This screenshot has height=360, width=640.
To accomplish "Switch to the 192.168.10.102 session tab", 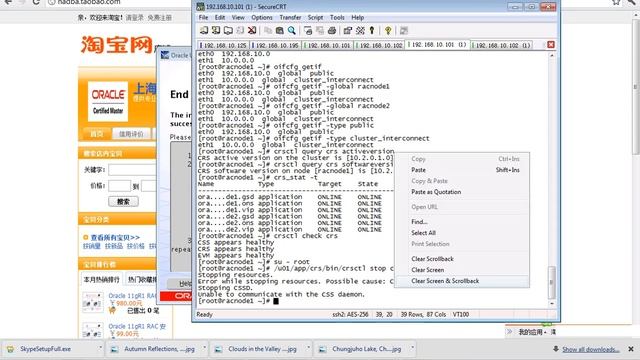I will 380,45.
